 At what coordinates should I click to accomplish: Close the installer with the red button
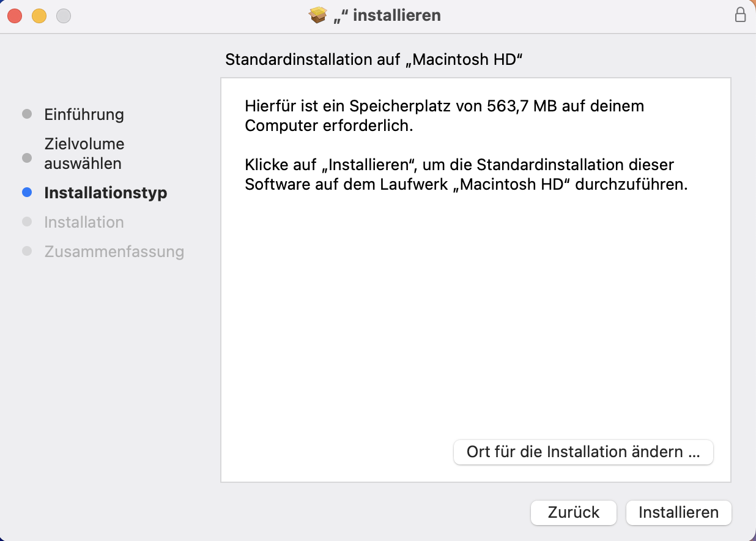[15, 16]
